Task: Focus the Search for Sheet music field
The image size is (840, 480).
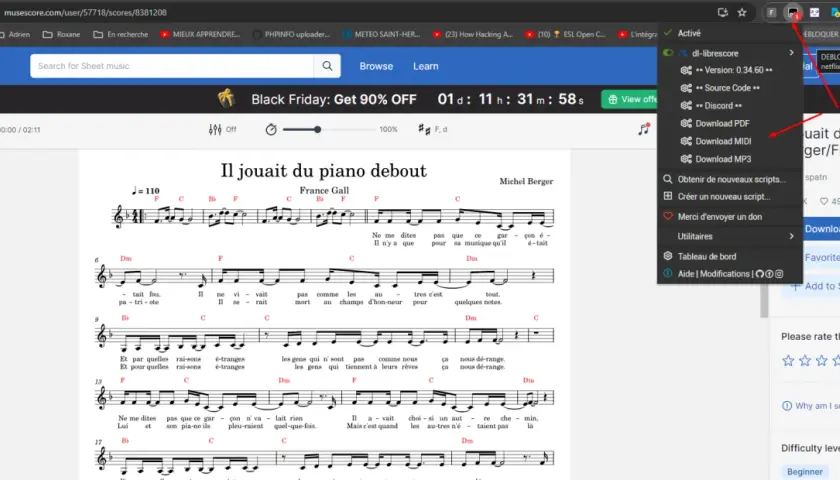Action: [x=172, y=66]
